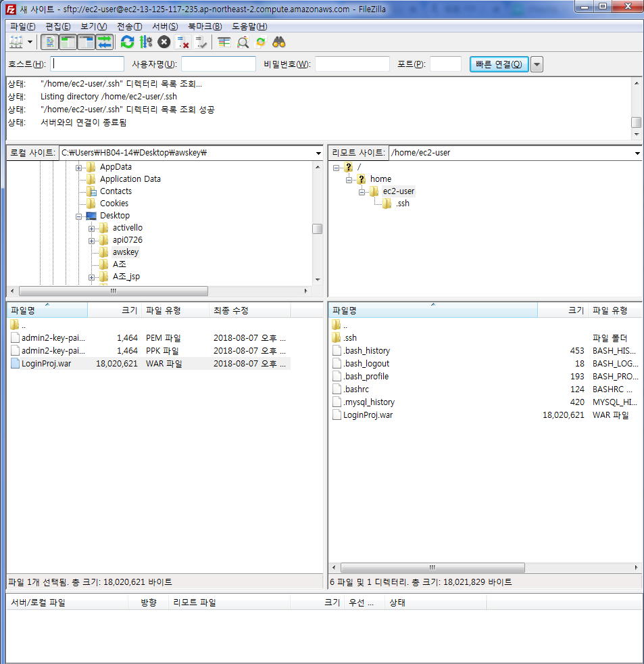Open 도움말(H) menu

pyautogui.click(x=249, y=26)
